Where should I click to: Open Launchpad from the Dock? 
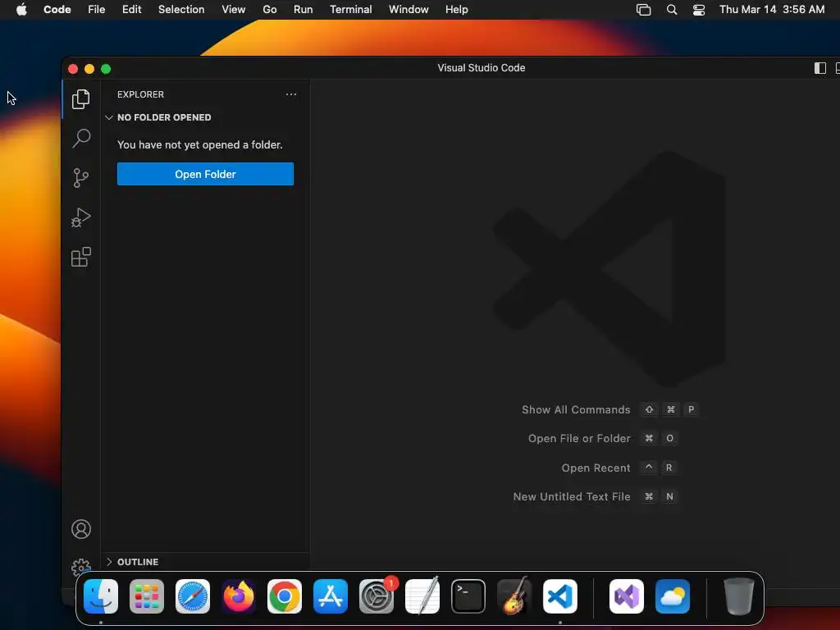[x=147, y=596]
